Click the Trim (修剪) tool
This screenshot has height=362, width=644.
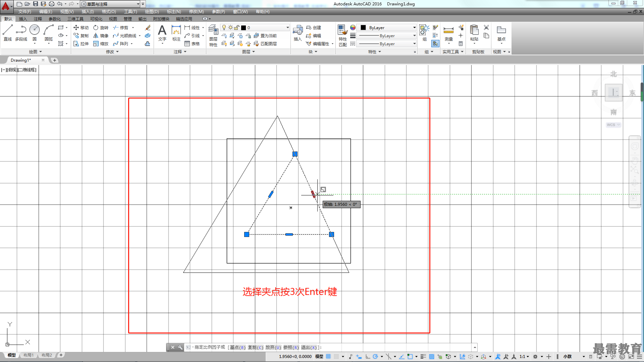click(120, 27)
